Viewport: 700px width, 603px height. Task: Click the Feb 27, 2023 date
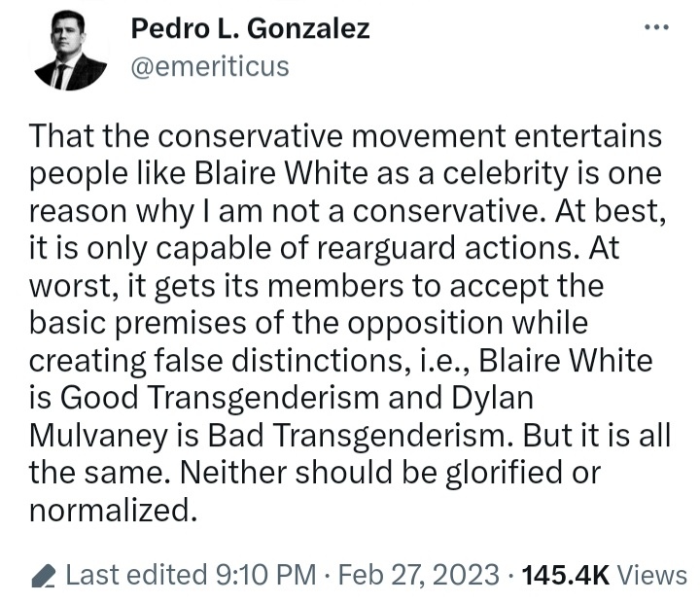pos(419,575)
